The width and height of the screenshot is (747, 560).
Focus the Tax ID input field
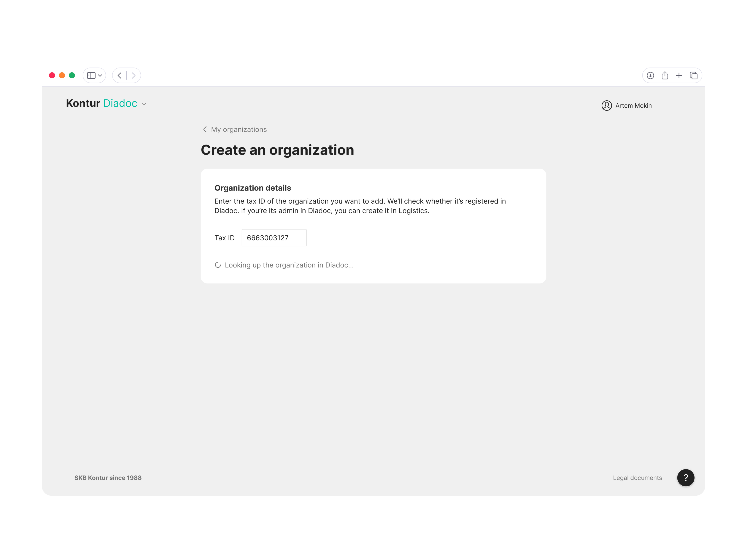274,238
